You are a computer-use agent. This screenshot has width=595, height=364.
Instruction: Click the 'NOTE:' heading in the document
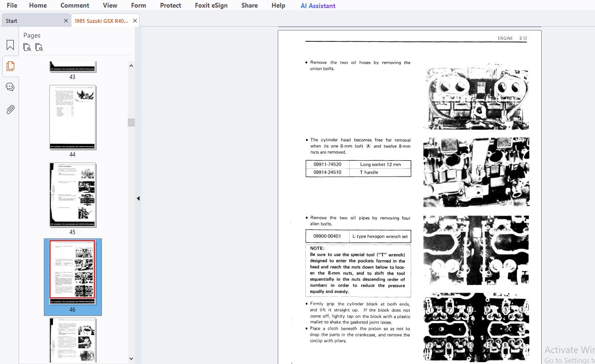tap(317, 248)
